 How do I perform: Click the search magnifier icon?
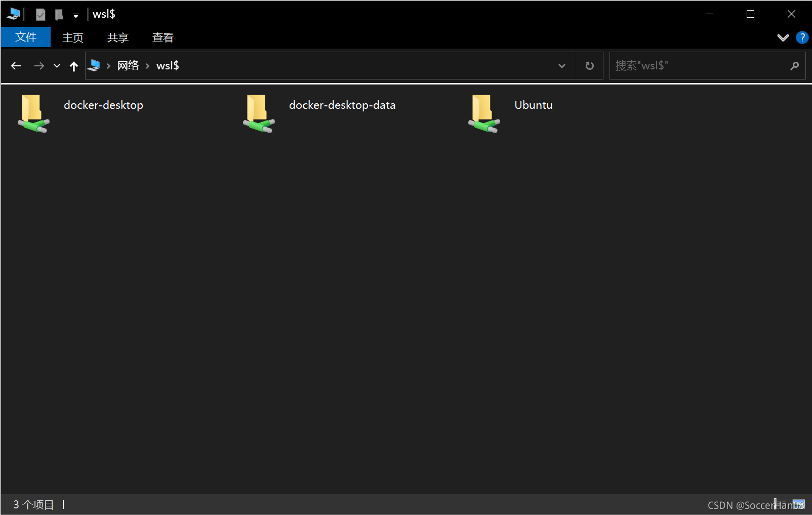tap(795, 66)
